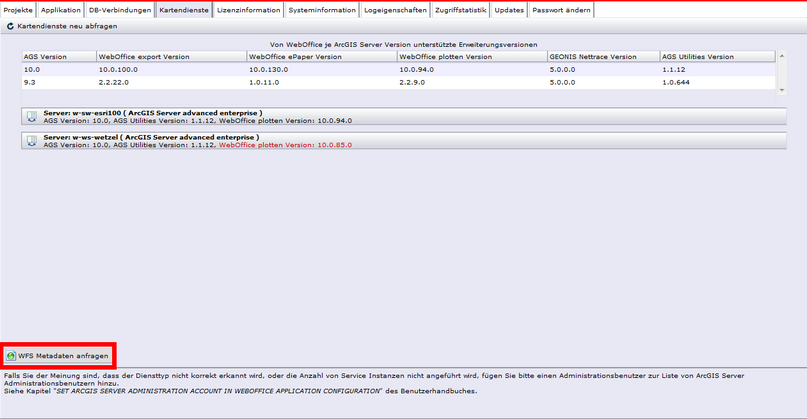Open the DB-Verbindungen tab

click(x=120, y=10)
